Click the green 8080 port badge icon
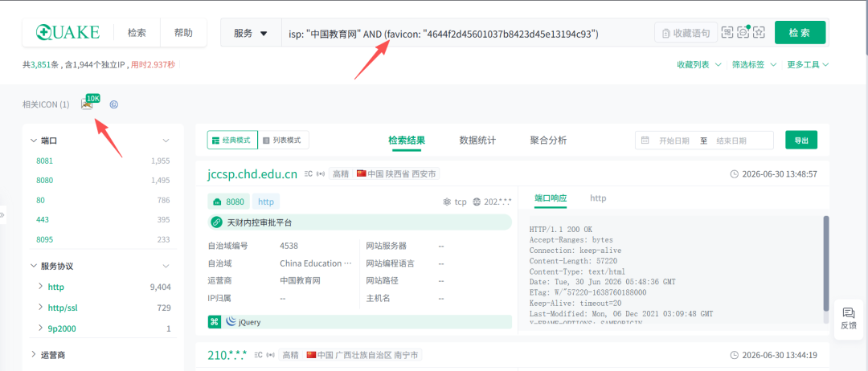This screenshot has width=868, height=371. pyautogui.click(x=217, y=202)
